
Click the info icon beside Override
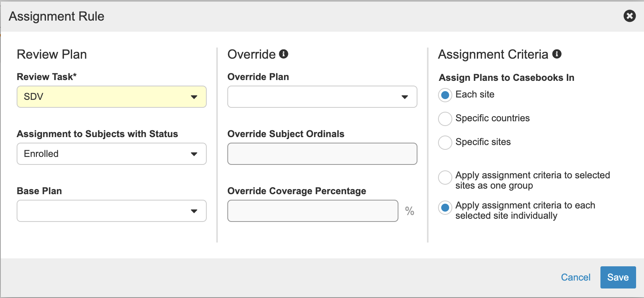click(x=284, y=54)
